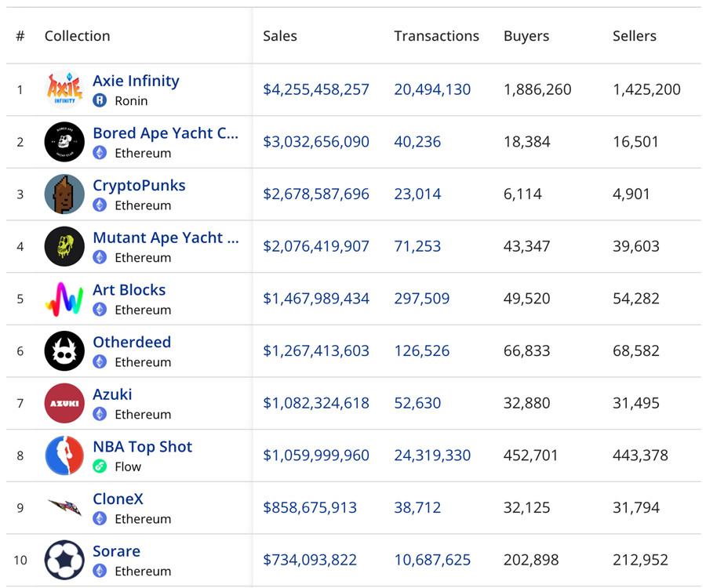The width and height of the screenshot is (706, 588).
Task: Click the red Azuki logo
Action: pyautogui.click(x=64, y=403)
